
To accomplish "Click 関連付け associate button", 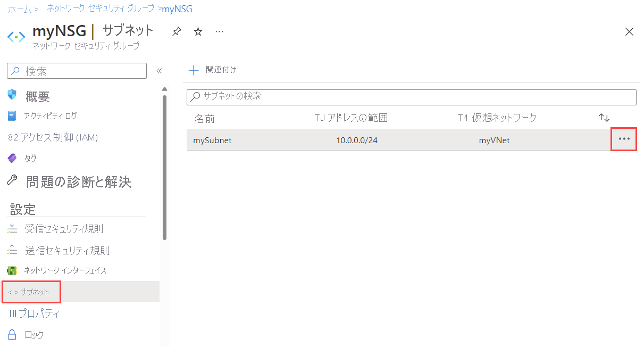I will 221,70.
